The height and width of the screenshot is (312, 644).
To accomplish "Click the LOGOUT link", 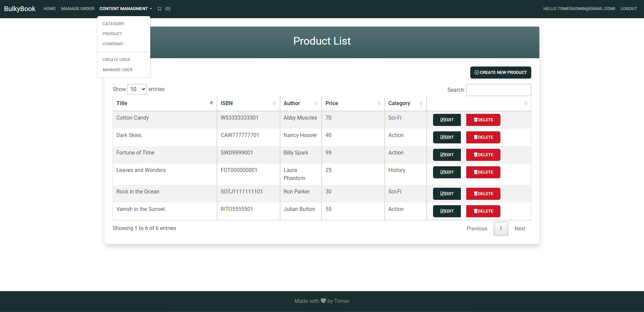I will click(629, 9).
